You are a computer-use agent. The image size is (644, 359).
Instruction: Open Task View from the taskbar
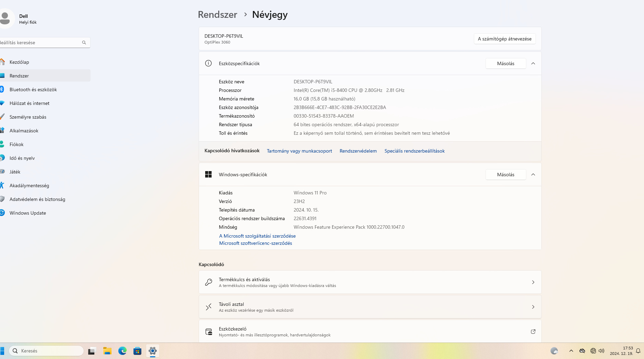91,351
